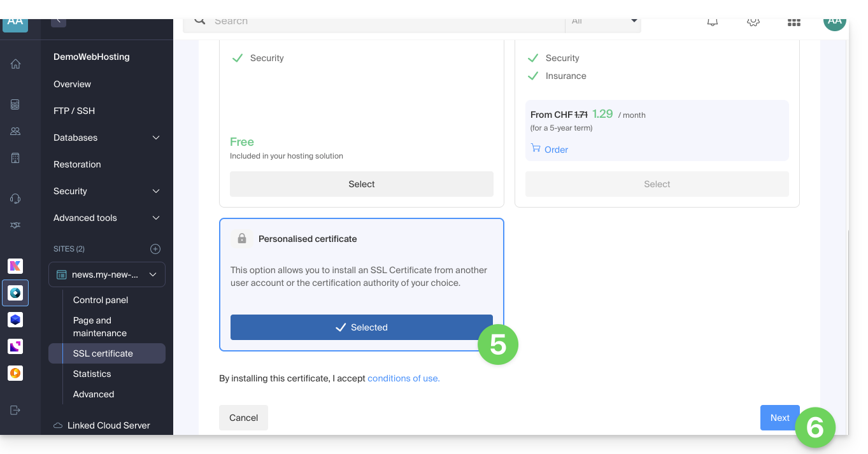Open Linked Cloud Server entry

point(108,425)
